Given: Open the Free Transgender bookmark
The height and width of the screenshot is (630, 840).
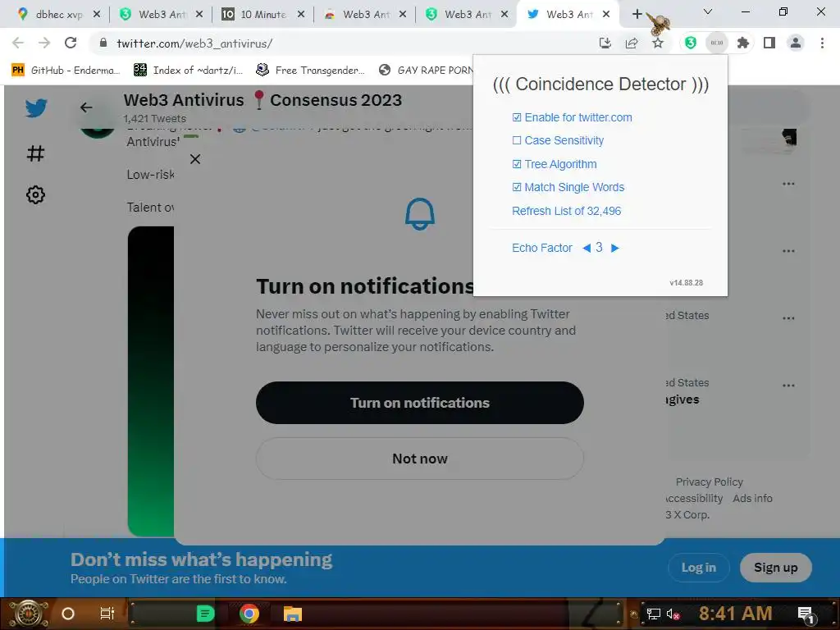Looking at the screenshot, I should [310, 71].
